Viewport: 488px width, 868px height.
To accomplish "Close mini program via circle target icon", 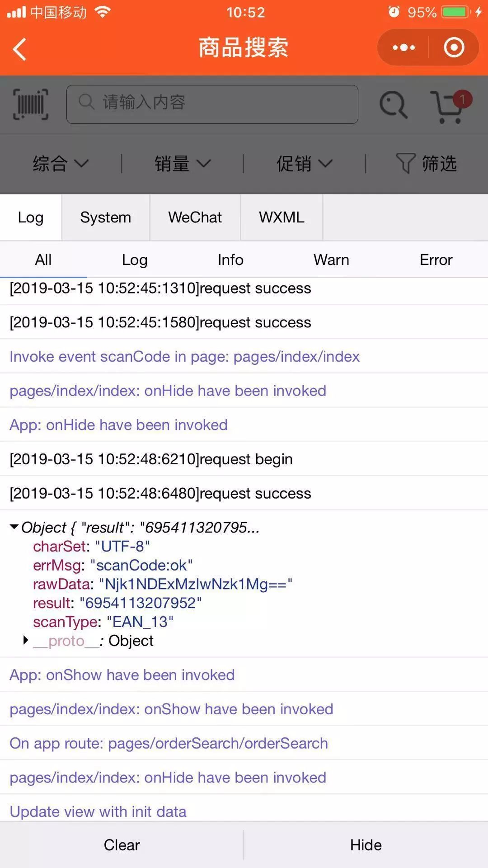I will pyautogui.click(x=454, y=47).
